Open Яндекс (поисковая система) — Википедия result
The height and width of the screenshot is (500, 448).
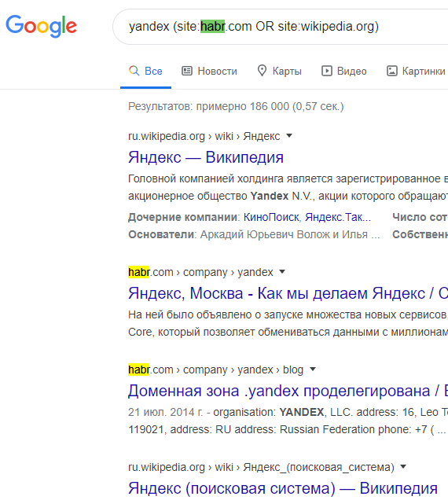283,488
